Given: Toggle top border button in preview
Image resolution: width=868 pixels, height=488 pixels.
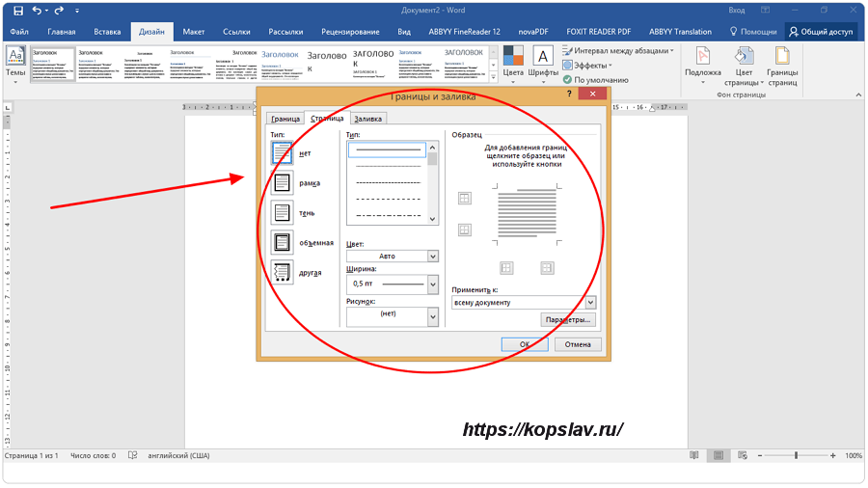Looking at the screenshot, I should (465, 198).
